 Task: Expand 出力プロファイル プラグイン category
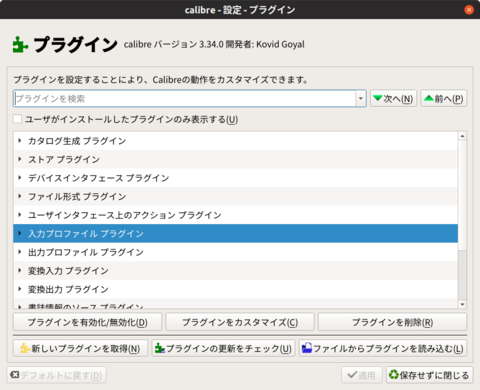(x=20, y=252)
